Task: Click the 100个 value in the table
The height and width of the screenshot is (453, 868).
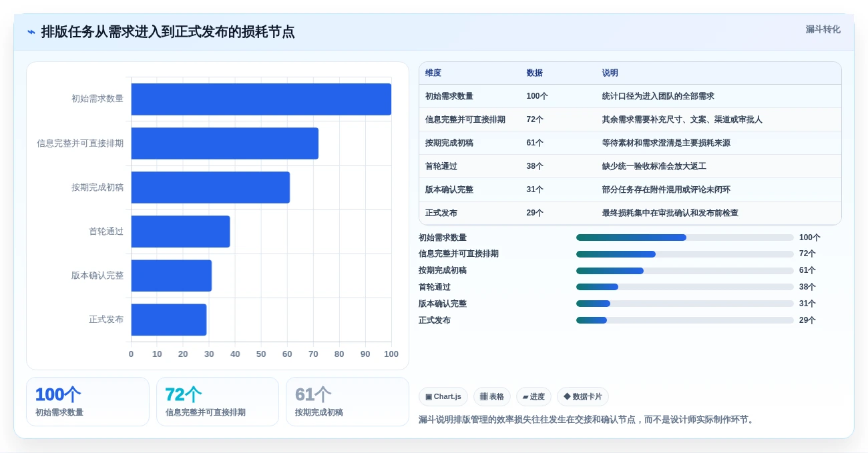Action: coord(537,96)
